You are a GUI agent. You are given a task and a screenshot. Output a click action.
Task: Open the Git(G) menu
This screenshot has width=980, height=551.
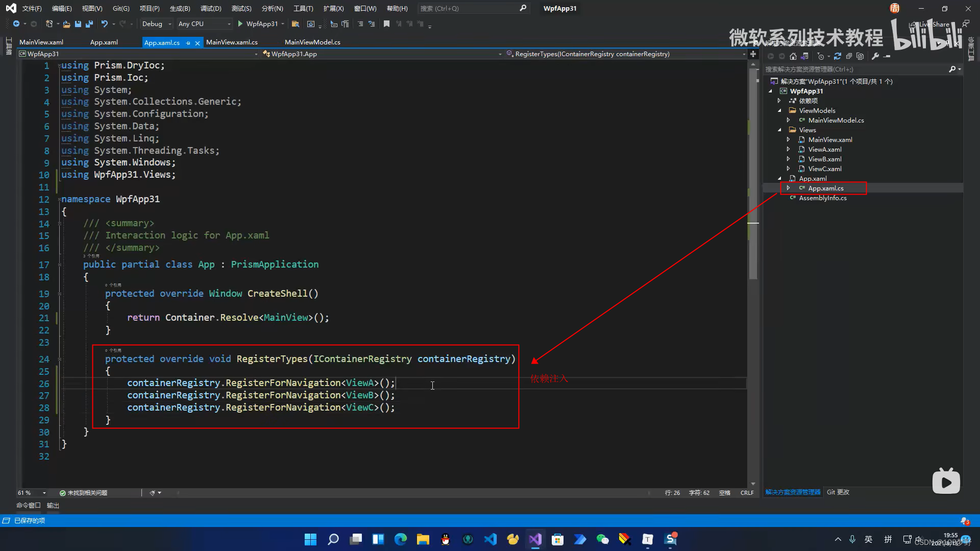click(x=121, y=9)
